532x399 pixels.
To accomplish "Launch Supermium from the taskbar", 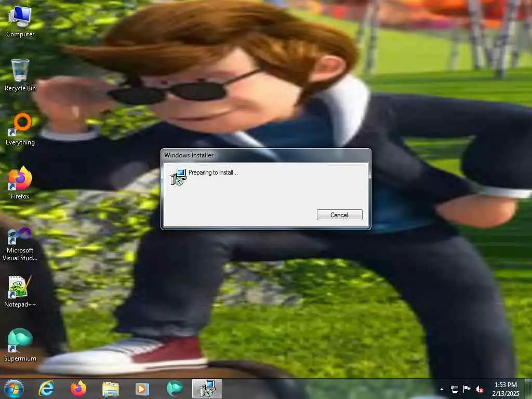I will click(x=175, y=389).
